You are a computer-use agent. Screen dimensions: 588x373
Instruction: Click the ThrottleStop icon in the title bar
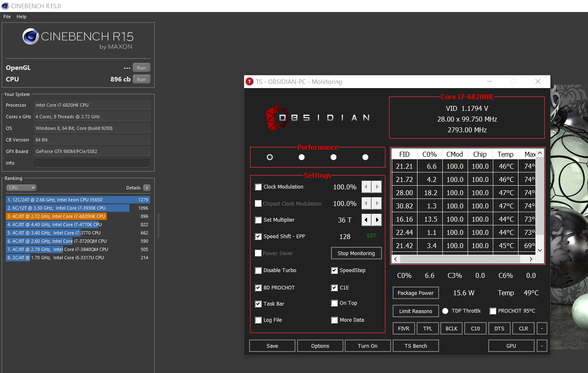point(249,81)
